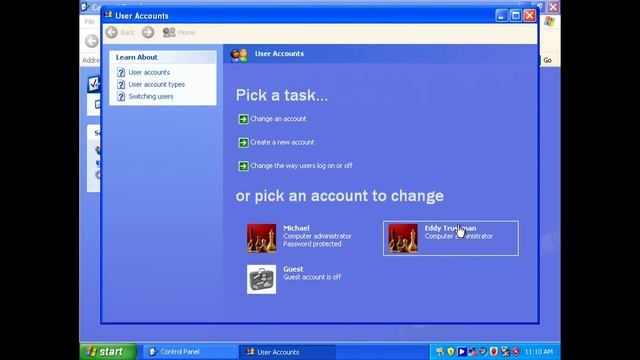Click the green arrow beside Change an account

(x=243, y=119)
